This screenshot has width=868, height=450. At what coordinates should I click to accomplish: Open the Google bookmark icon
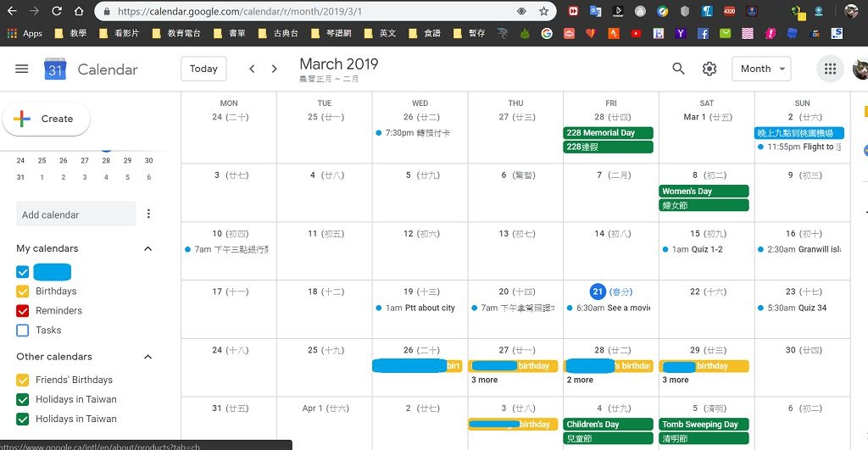[x=547, y=33]
